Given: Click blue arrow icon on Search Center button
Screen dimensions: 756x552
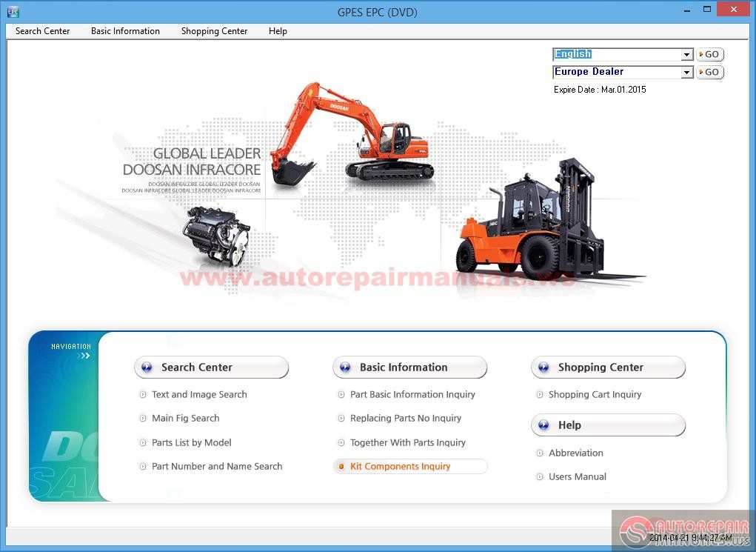Looking at the screenshot, I should tap(147, 368).
